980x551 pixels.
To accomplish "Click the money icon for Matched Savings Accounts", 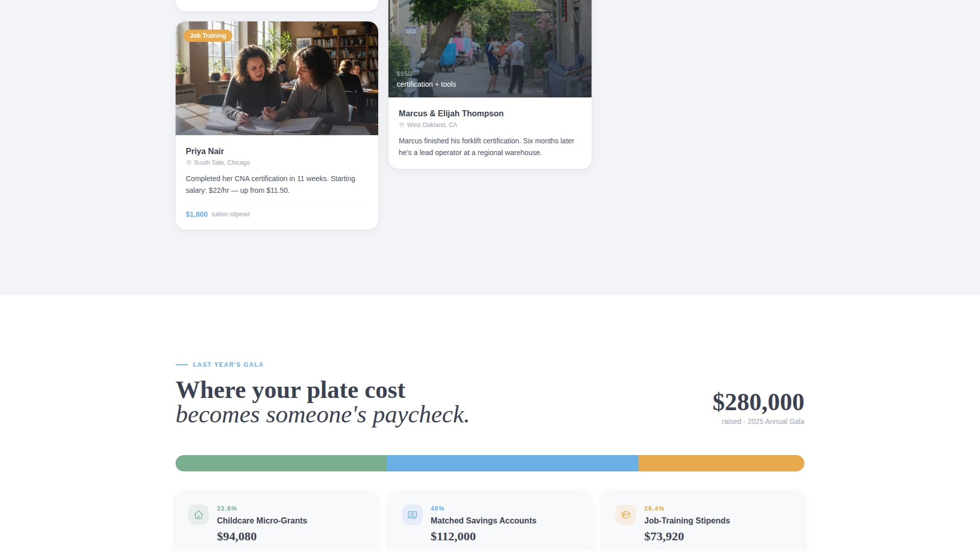I will click(411, 515).
